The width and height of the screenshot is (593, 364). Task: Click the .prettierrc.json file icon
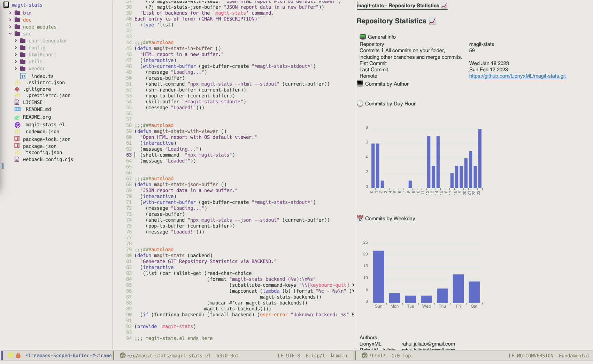coord(17,95)
